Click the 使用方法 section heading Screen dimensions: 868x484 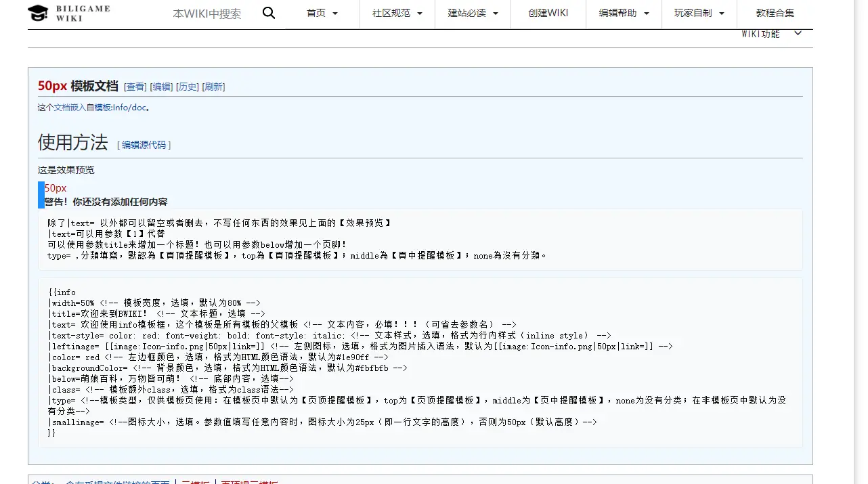coord(73,142)
